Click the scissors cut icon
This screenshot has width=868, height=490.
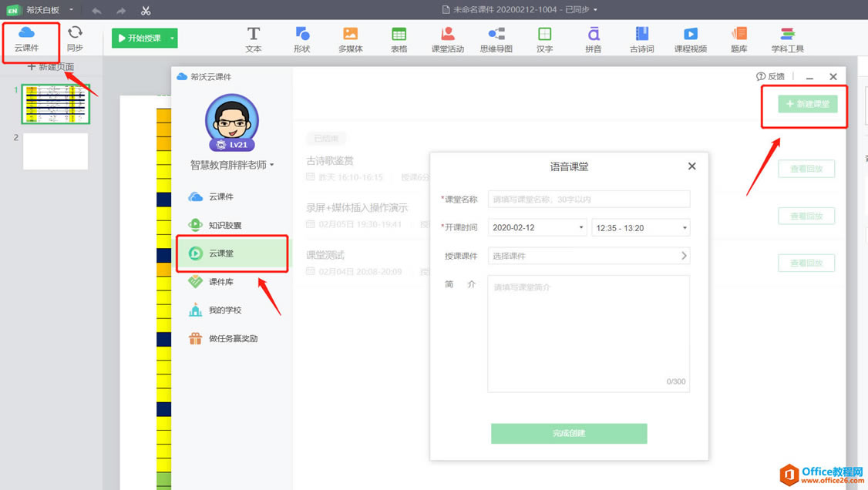point(146,10)
